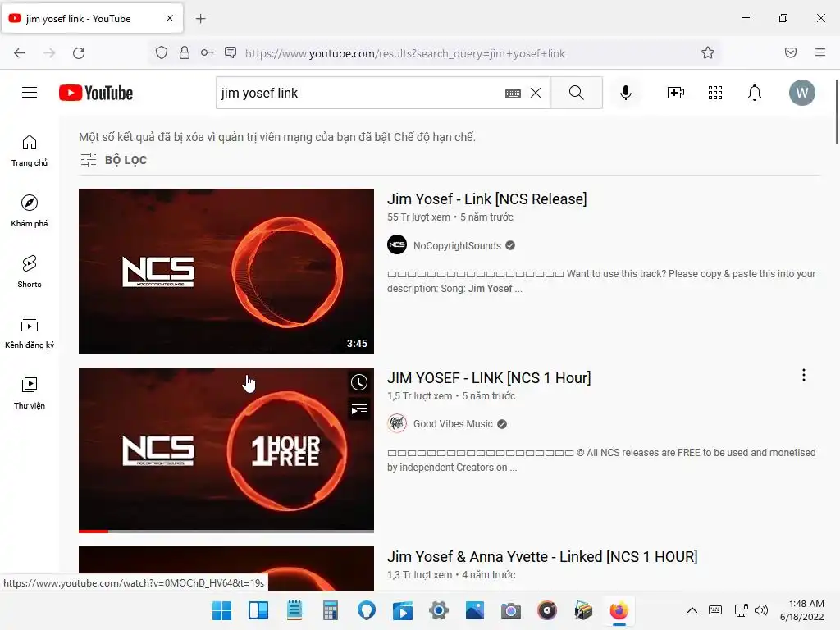840x630 pixels.
Task: Click the page vertical scrollbar
Action: [836, 112]
